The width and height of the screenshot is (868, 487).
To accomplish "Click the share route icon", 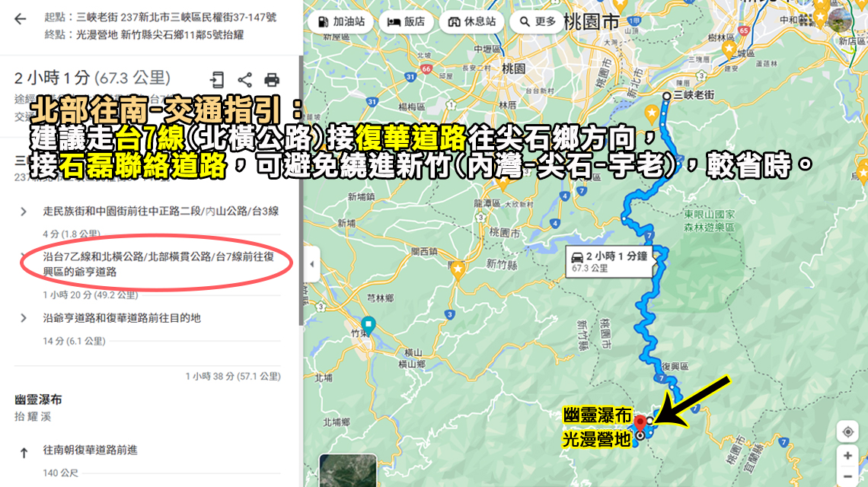I will tap(244, 80).
